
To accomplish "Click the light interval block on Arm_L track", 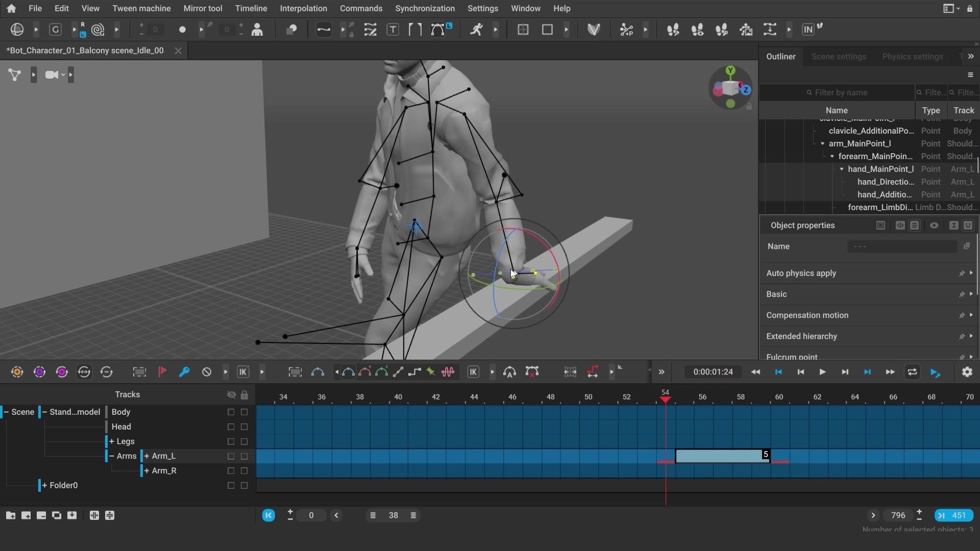I will [722, 456].
